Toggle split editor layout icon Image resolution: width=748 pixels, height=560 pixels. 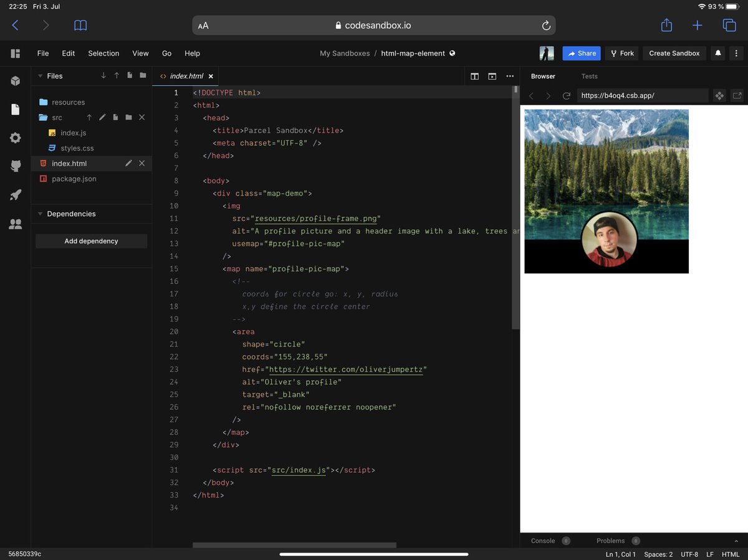pyautogui.click(x=475, y=76)
